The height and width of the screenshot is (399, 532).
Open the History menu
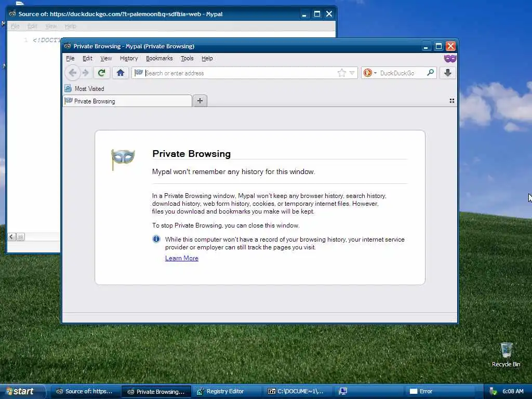(129, 58)
